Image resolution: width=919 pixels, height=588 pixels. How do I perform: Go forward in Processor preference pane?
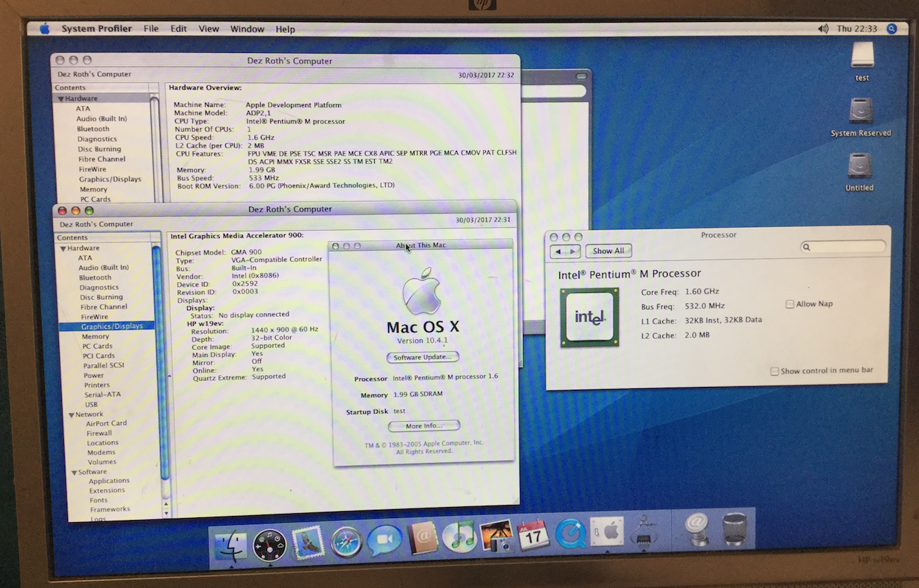[574, 251]
